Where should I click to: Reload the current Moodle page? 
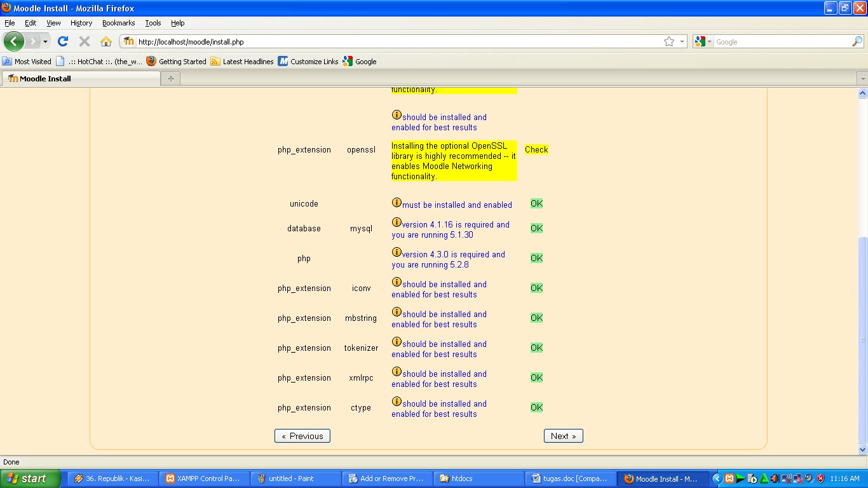[62, 41]
